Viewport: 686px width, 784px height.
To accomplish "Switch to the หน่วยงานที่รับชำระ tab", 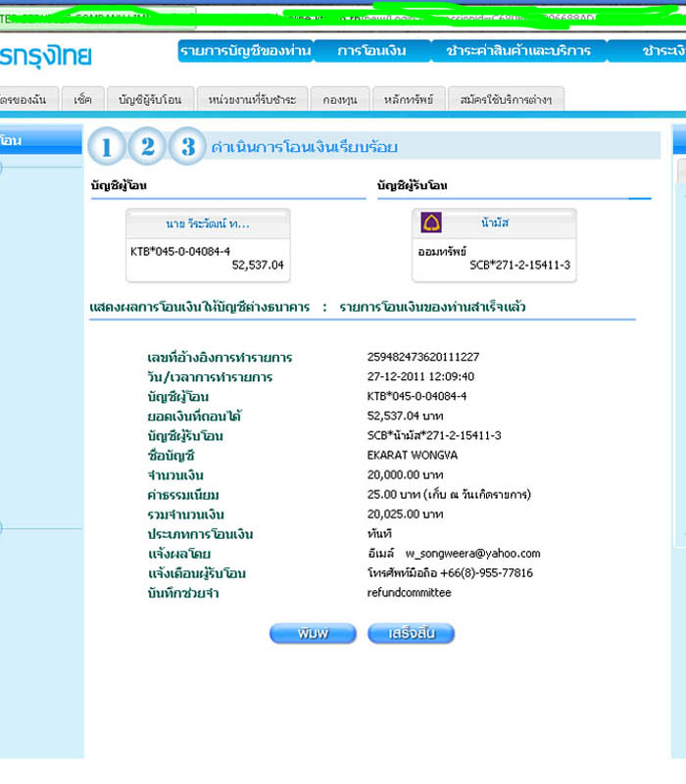I will coord(252,99).
